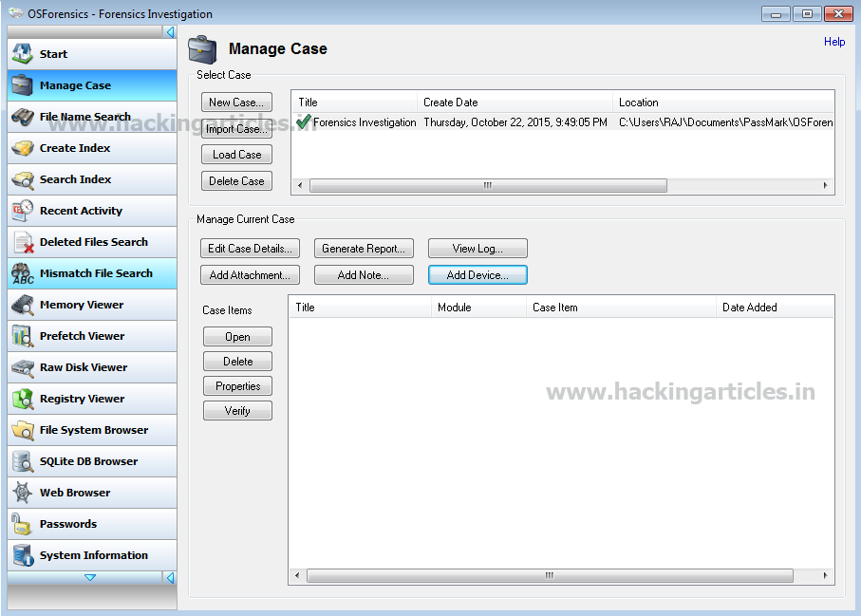Screen dimensions: 861x616
Task: Click Properties button under Case Items
Action: point(237,386)
